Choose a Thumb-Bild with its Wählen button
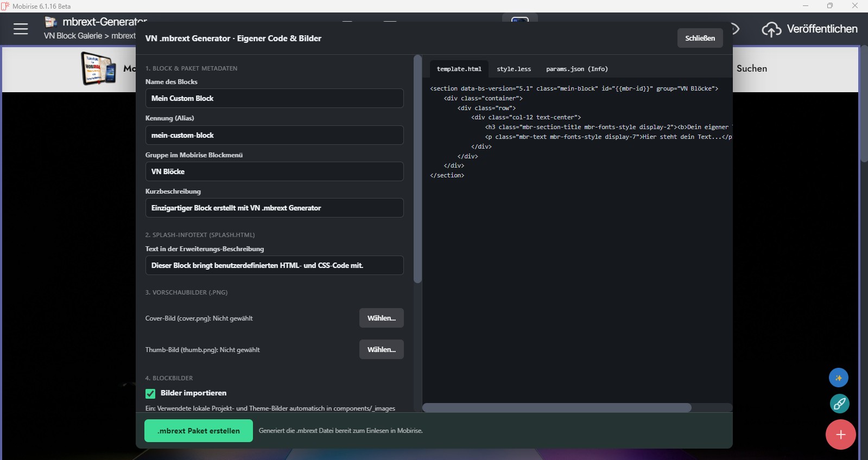 pyautogui.click(x=382, y=349)
